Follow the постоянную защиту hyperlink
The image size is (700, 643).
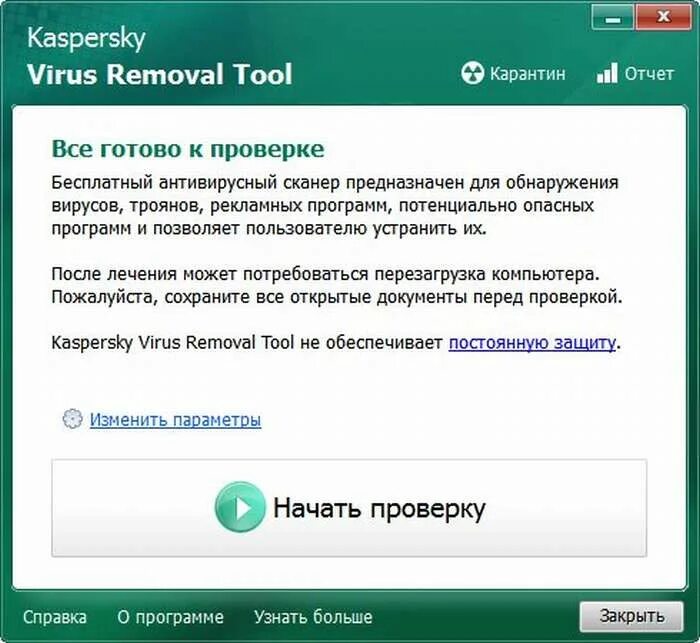click(x=532, y=343)
